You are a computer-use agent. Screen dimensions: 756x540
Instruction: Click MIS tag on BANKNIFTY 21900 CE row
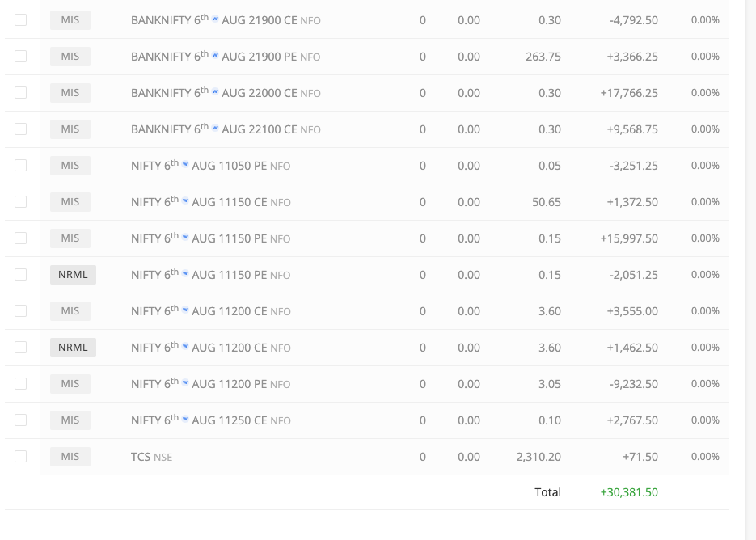pyautogui.click(x=70, y=20)
